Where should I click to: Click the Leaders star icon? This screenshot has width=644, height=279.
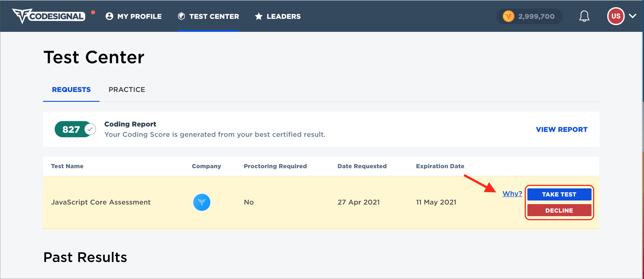(259, 16)
